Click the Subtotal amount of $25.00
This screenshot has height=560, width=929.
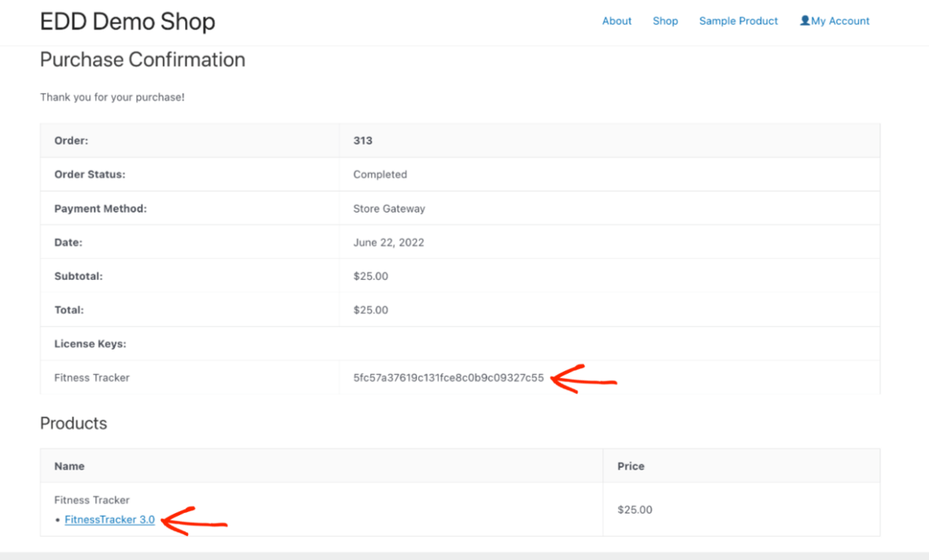(x=370, y=275)
